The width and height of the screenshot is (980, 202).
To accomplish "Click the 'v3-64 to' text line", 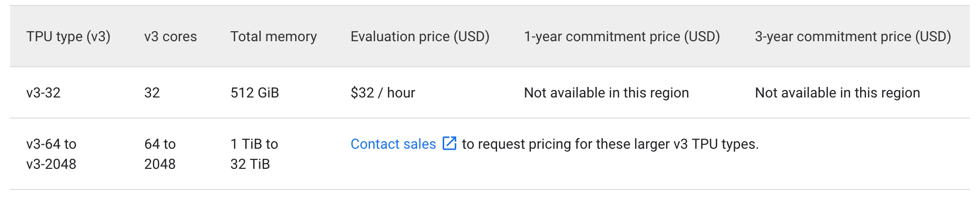I will [x=51, y=144].
